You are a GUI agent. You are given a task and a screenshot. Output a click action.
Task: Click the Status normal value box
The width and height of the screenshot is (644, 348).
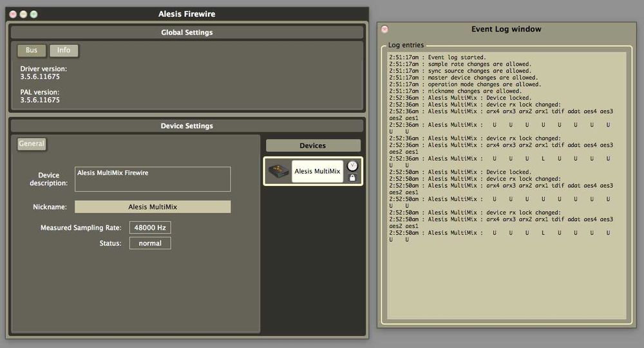click(x=150, y=243)
